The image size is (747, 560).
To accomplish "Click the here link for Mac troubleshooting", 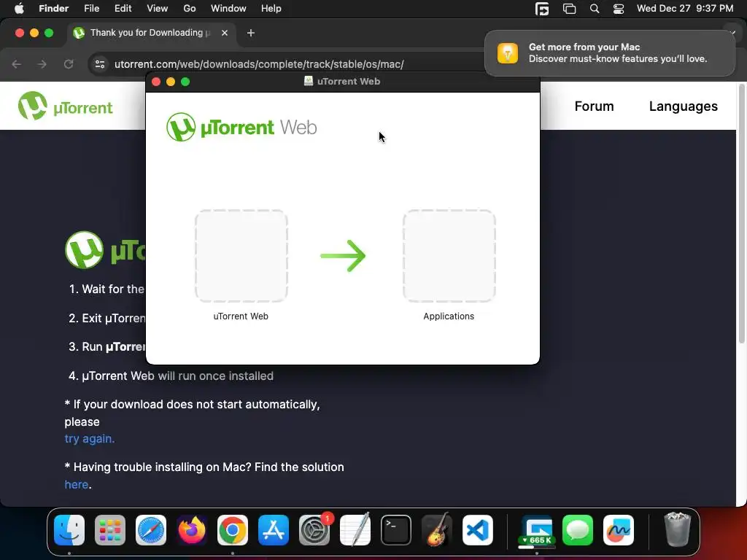I will click(77, 484).
